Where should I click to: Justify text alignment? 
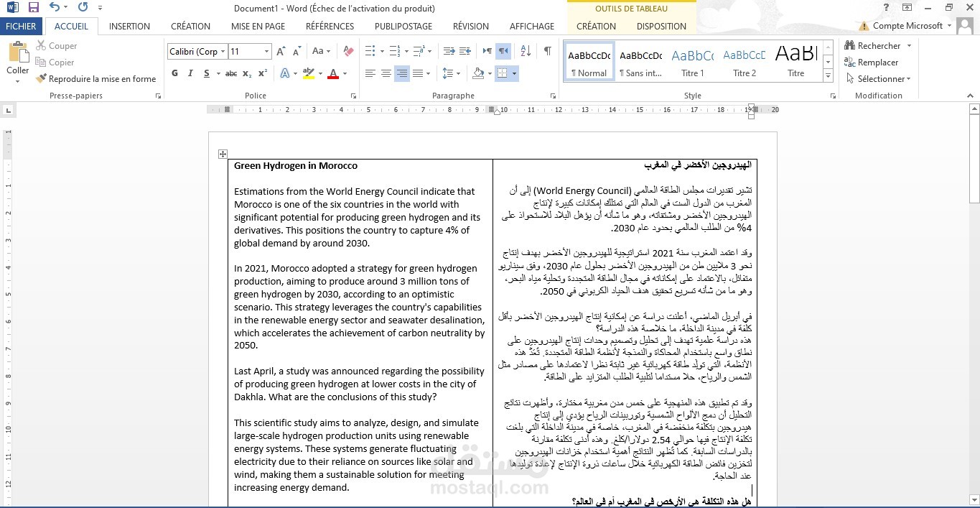pos(418,73)
